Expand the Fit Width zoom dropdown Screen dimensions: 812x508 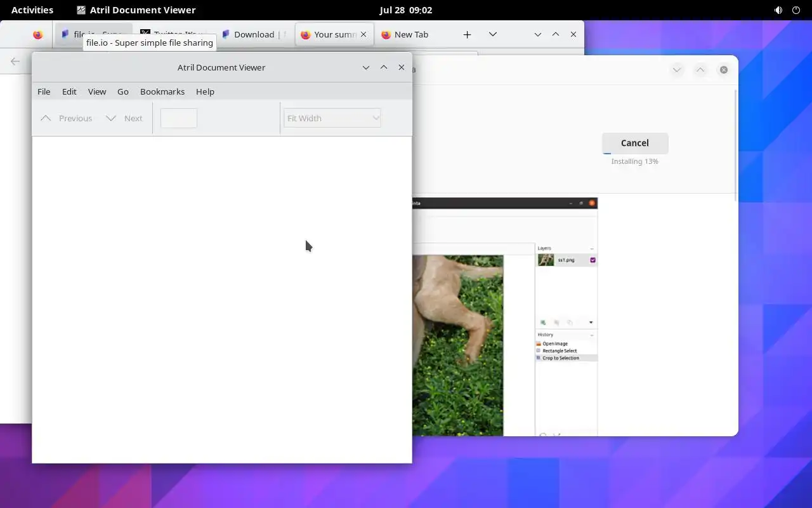point(332,118)
